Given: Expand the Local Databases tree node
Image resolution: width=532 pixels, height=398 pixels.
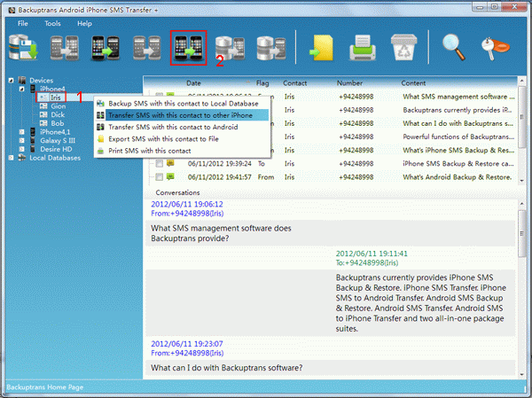Looking at the screenshot, I should [12, 158].
